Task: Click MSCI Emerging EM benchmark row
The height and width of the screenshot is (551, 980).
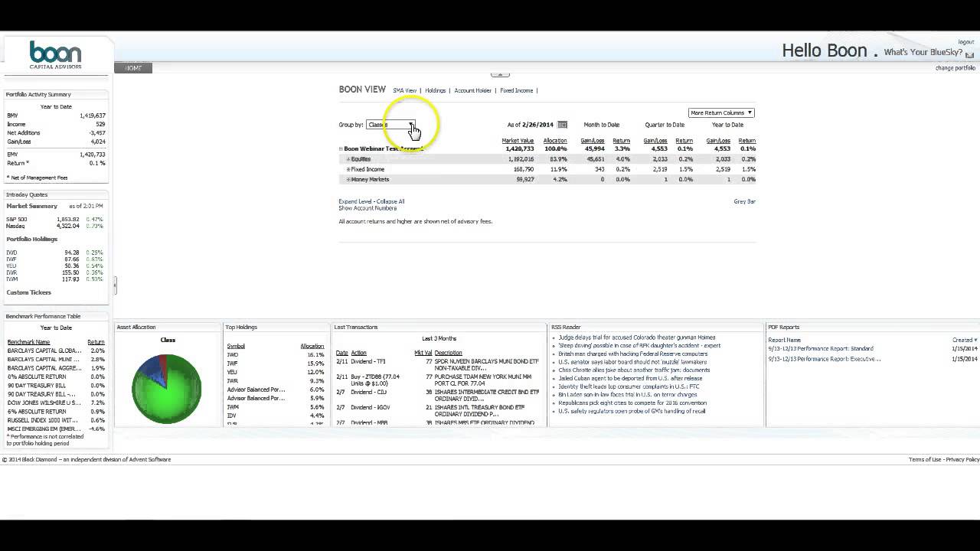Action: pos(56,429)
